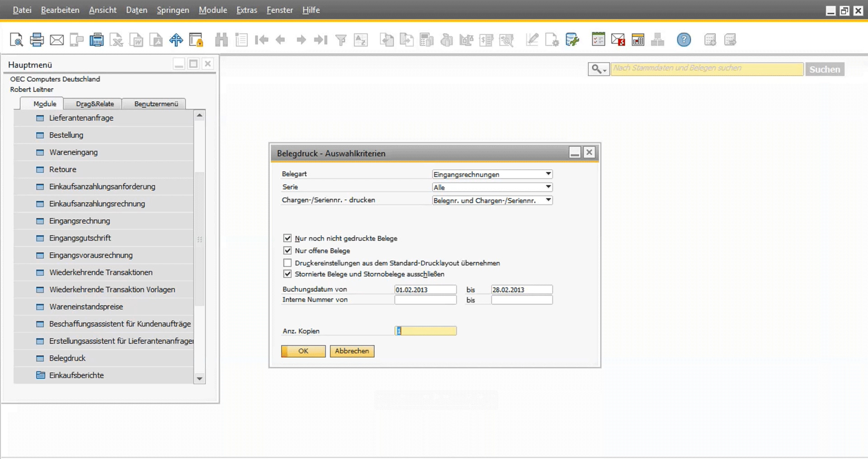Click the Send Fax toolbar icon

(96, 40)
